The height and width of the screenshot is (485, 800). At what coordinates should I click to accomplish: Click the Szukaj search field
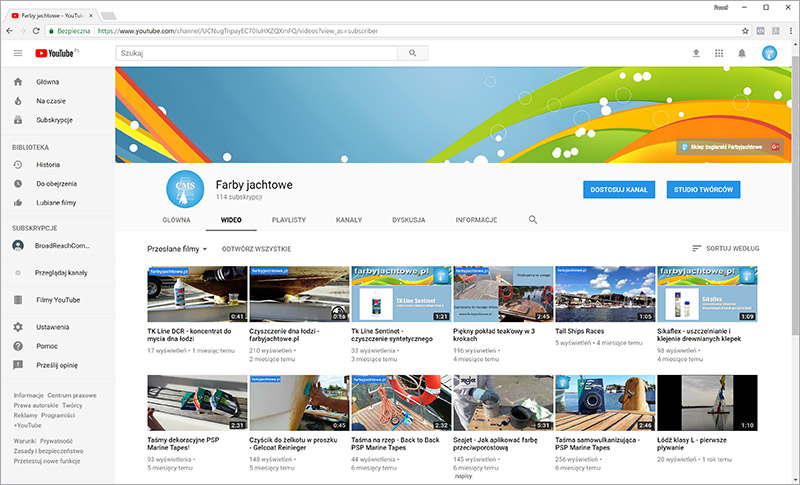257,53
